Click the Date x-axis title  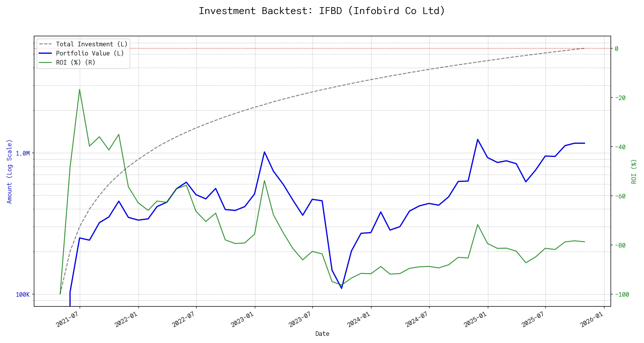tap(322, 334)
